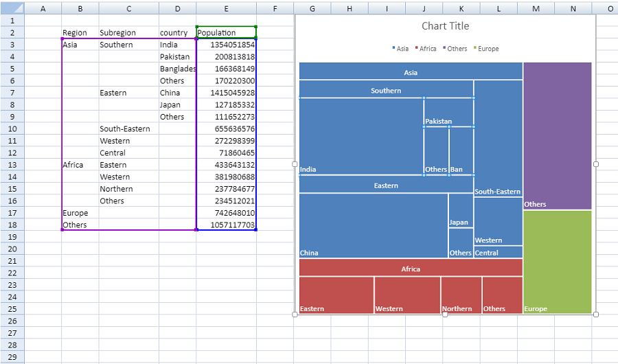This screenshot has height=364, width=618.
Task: Click the Asia legend entry
Action: coord(400,49)
